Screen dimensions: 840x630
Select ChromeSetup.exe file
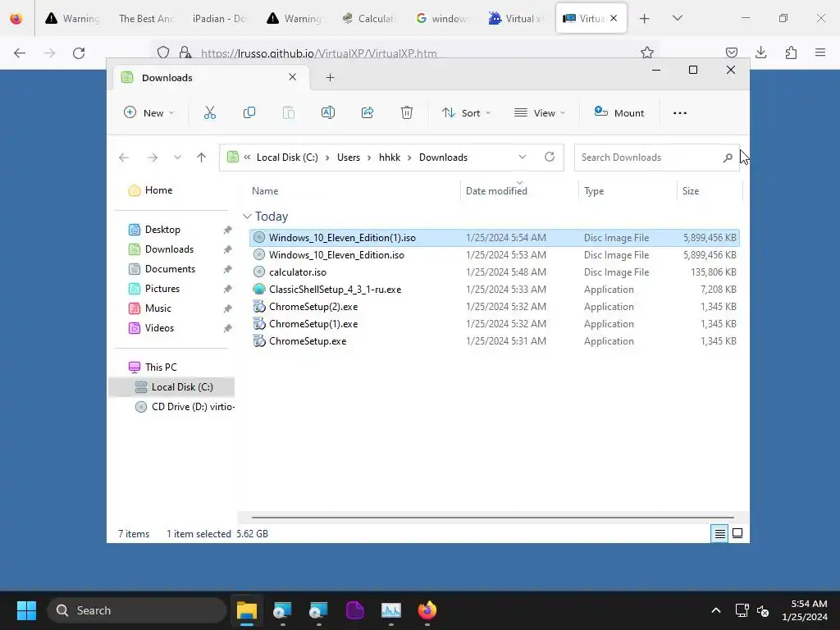coord(495,340)
